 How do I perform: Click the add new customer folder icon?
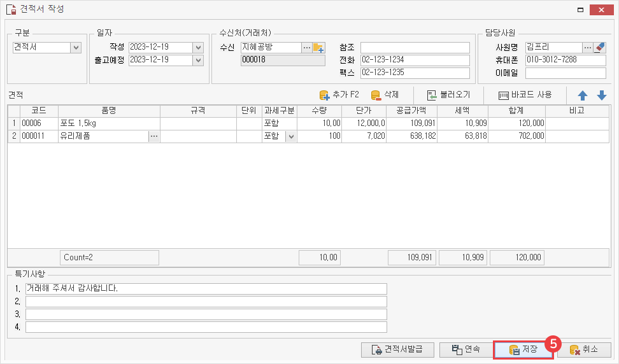pos(318,48)
